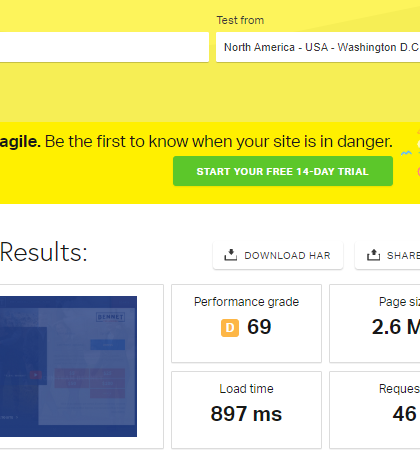Click into the URL input field
Screen dimensions: 420x462
104,47
